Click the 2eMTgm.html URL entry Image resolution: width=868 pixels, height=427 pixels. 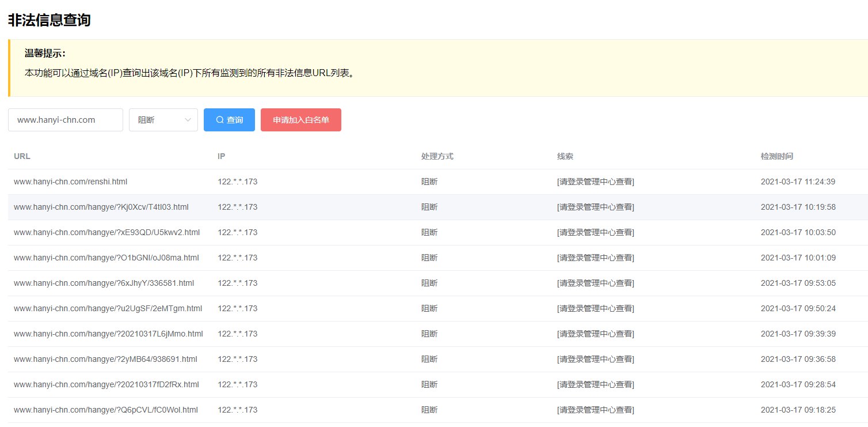pyautogui.click(x=108, y=308)
